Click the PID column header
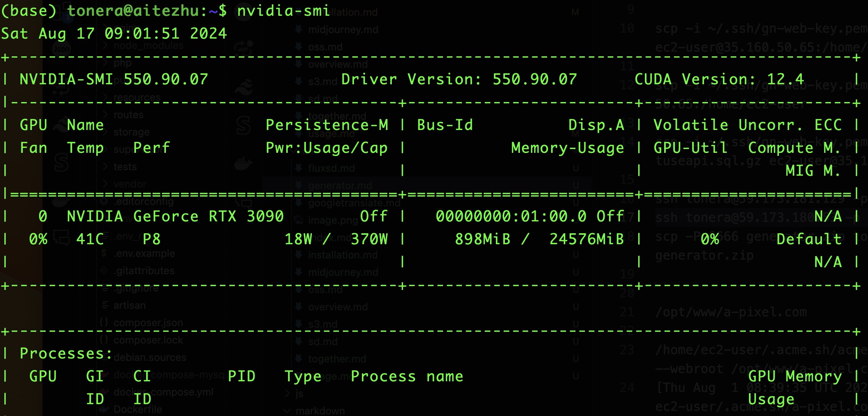 (x=242, y=376)
